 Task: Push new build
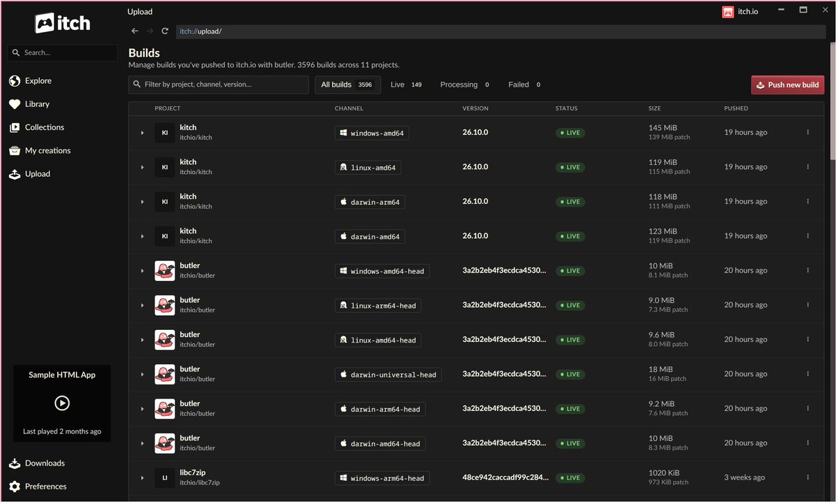click(788, 85)
